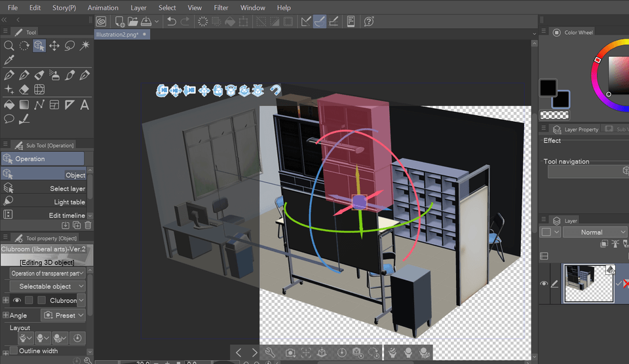This screenshot has width=629, height=364.
Task: Select the Object sub tool
Action: [x=43, y=175]
